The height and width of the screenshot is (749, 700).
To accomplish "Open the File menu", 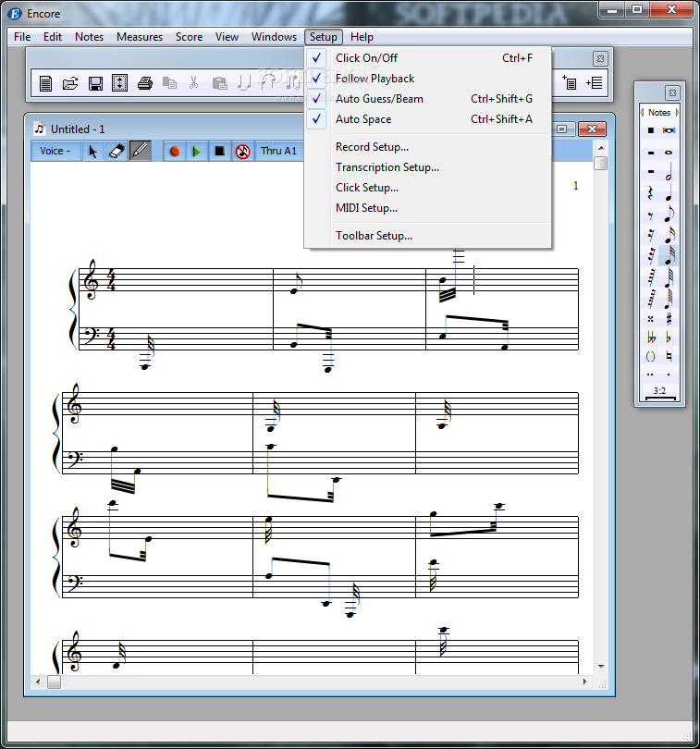I will [22, 37].
